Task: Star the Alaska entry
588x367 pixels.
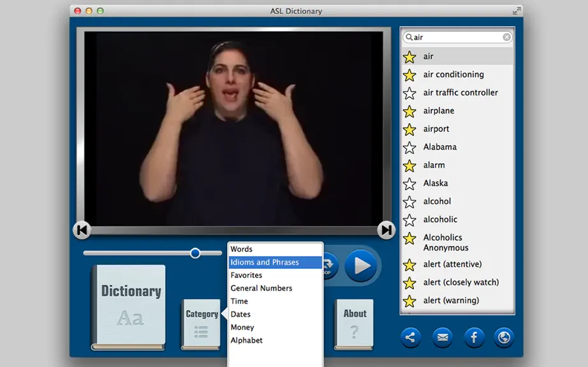Action: [x=409, y=183]
